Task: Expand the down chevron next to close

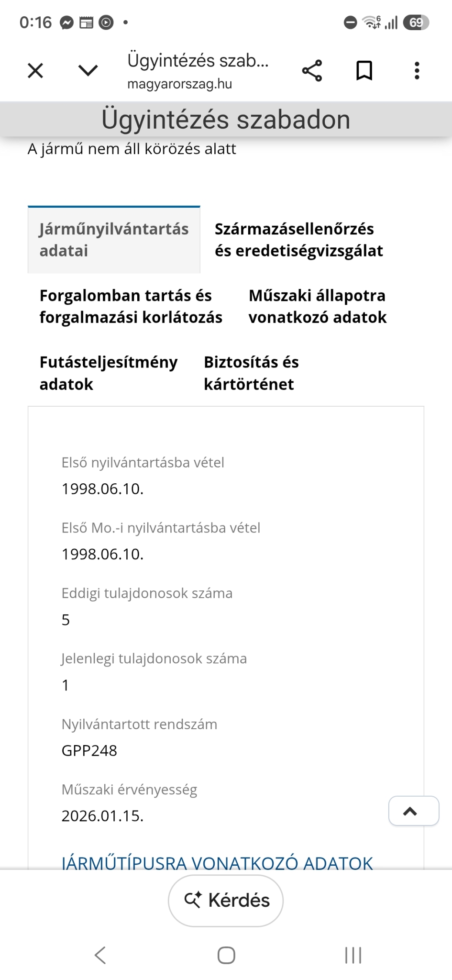Action: [88, 71]
